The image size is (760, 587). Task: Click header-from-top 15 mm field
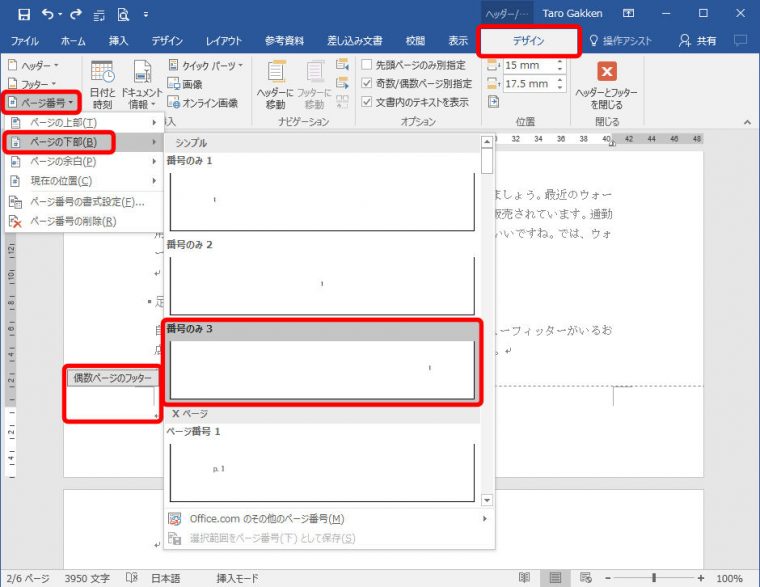(x=528, y=65)
